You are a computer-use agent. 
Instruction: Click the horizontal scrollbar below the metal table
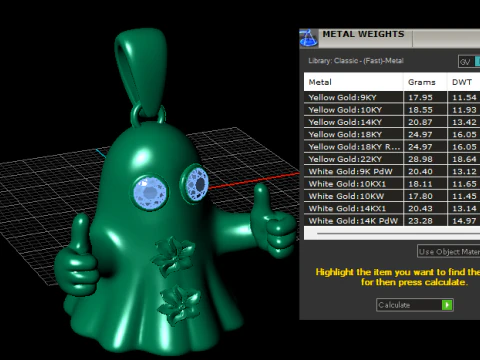point(392,233)
